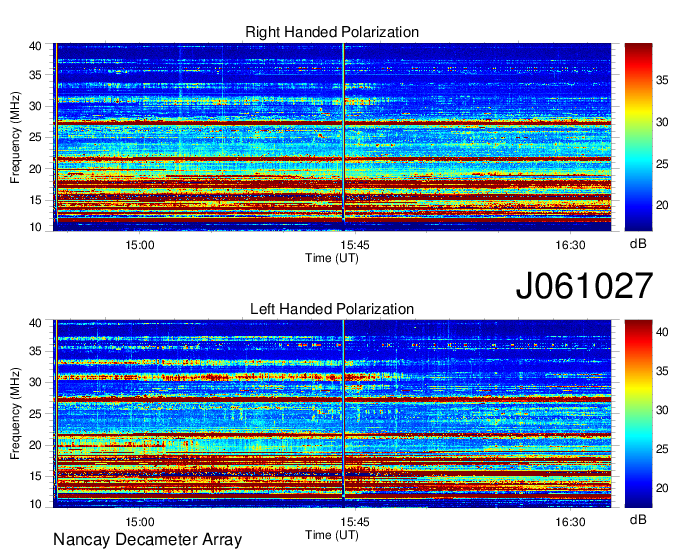Click the 30 dB value on the Left Handed color scale
The width and height of the screenshot is (680, 552).
(x=662, y=410)
